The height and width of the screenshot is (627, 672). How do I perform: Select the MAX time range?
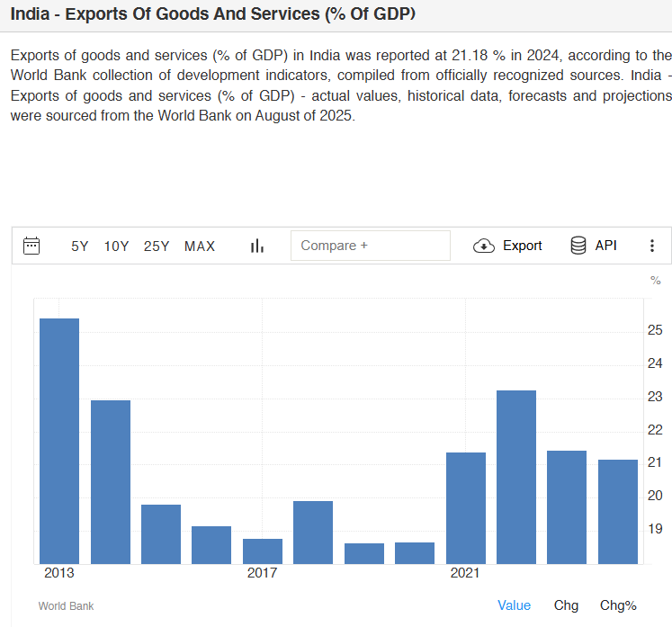(200, 246)
